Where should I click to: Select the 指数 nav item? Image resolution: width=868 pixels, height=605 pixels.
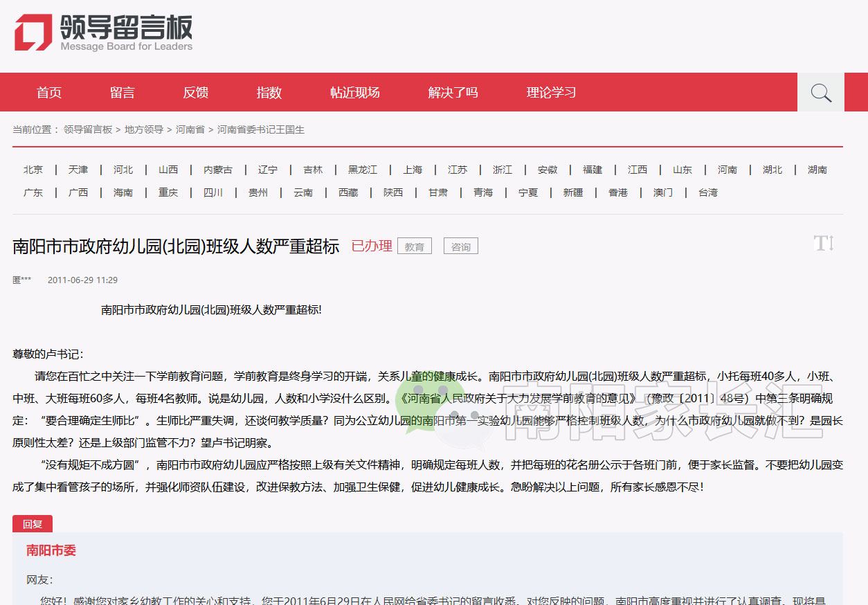coord(269,91)
